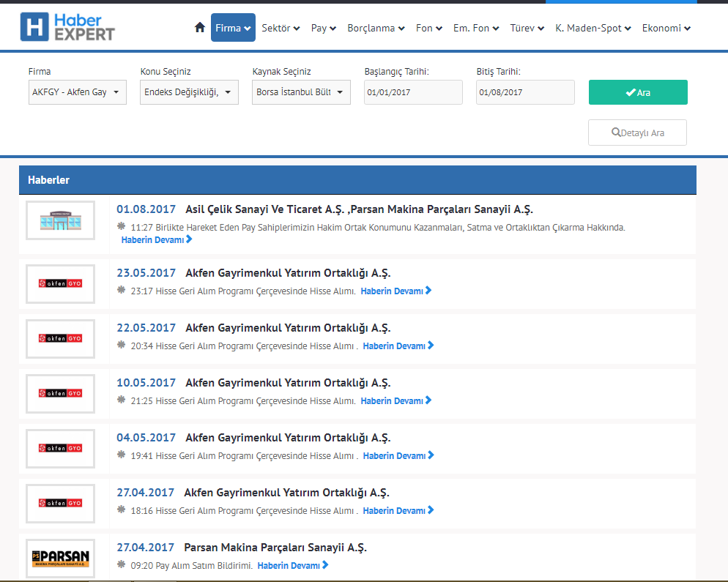Expand the Türev menu
728x582 pixels.
point(527,28)
